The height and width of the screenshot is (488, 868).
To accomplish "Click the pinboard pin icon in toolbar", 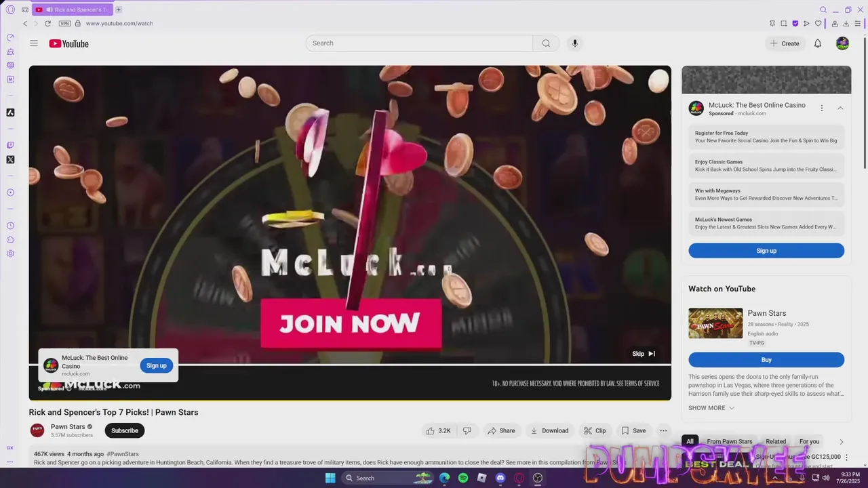I will click(x=772, y=23).
